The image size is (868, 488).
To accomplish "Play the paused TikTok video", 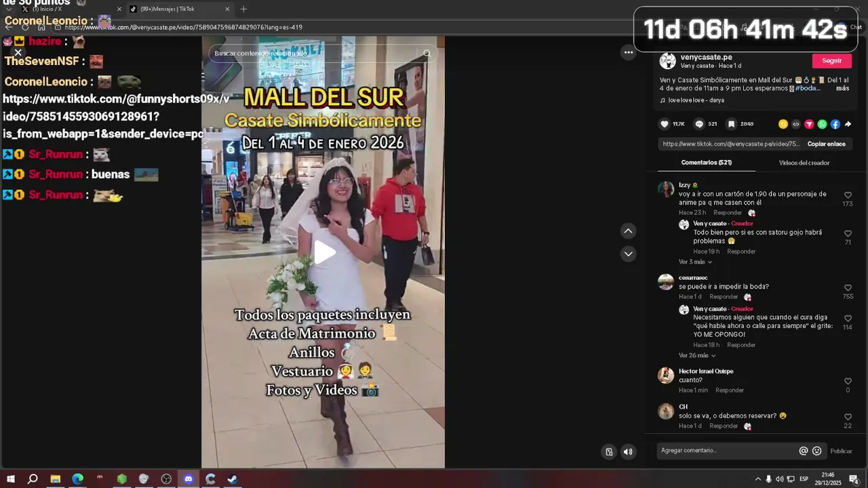I will click(x=324, y=252).
